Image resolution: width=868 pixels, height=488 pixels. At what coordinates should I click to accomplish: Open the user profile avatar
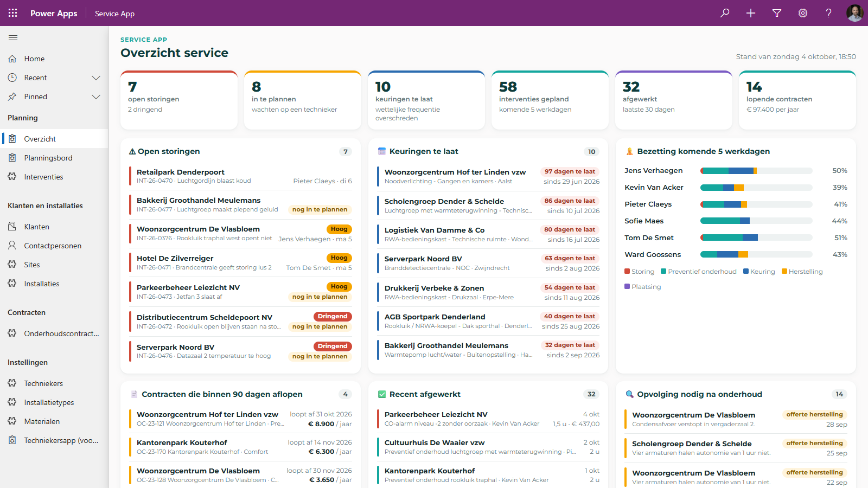[x=855, y=13]
